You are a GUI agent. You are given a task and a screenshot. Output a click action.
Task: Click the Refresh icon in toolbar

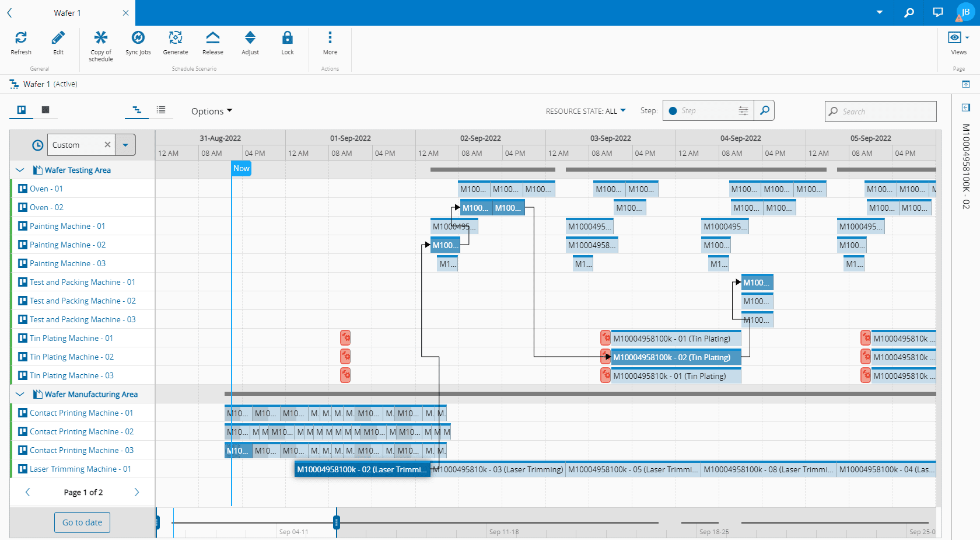tap(21, 39)
